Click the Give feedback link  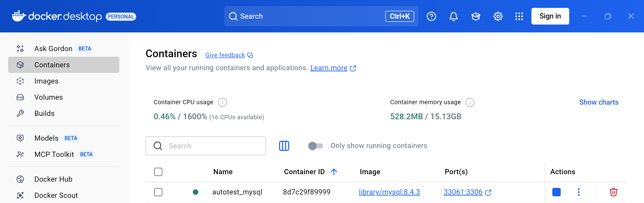coord(225,55)
